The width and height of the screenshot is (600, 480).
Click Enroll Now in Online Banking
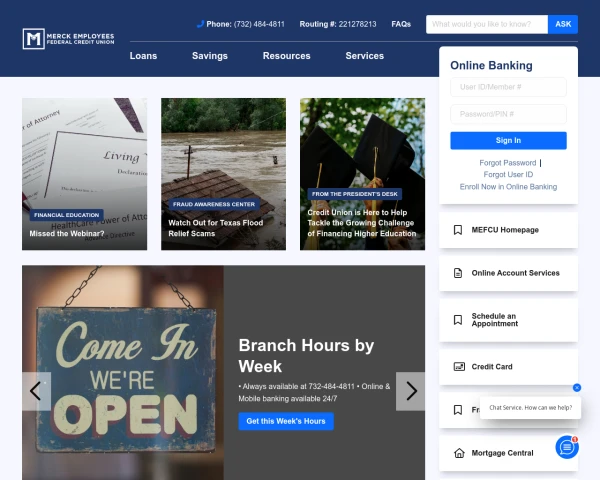click(x=508, y=187)
